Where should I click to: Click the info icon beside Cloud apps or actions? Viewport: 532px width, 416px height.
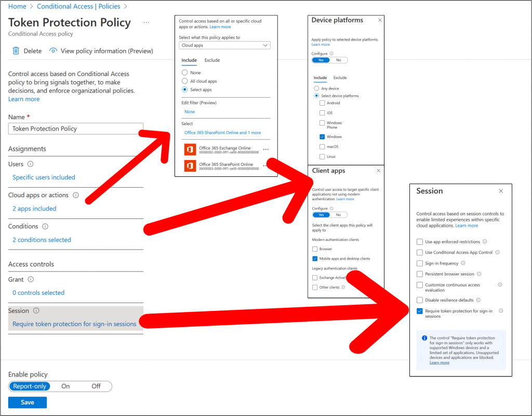(x=76, y=196)
